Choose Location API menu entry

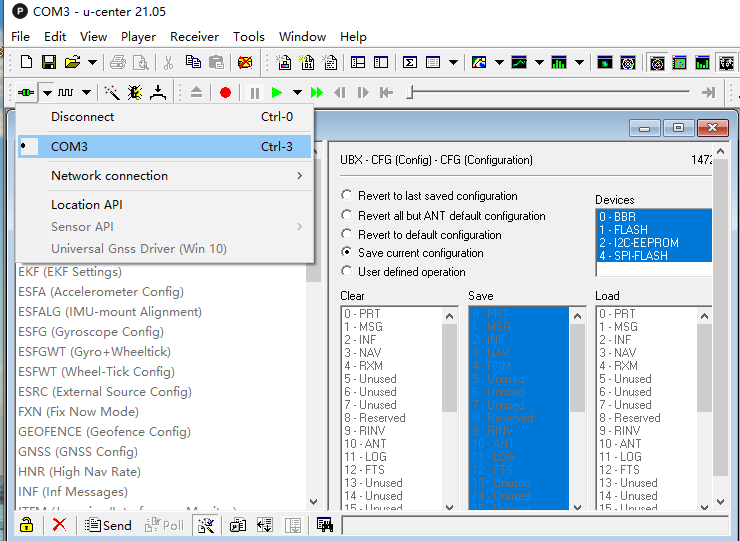[x=165, y=204]
